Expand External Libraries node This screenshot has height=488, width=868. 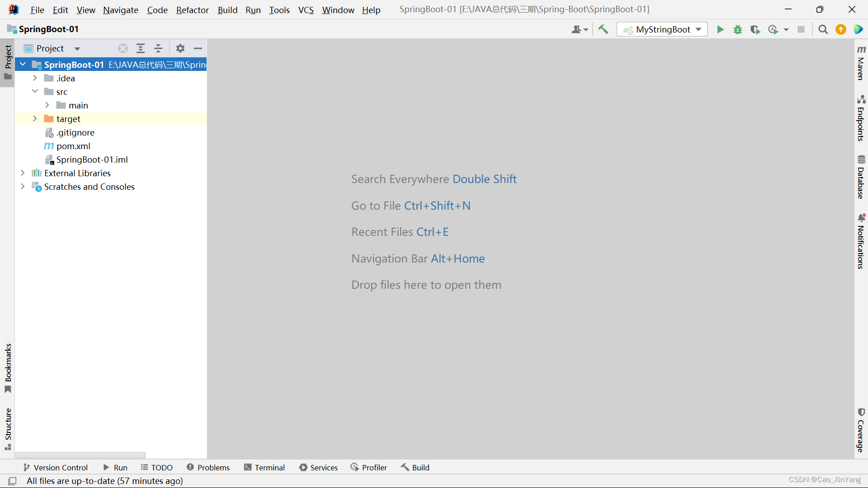pyautogui.click(x=23, y=173)
